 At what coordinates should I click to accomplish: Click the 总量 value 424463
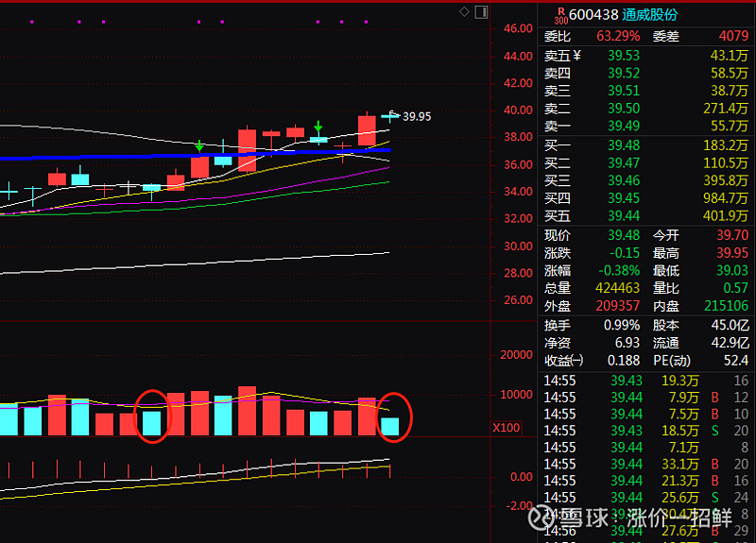point(617,288)
